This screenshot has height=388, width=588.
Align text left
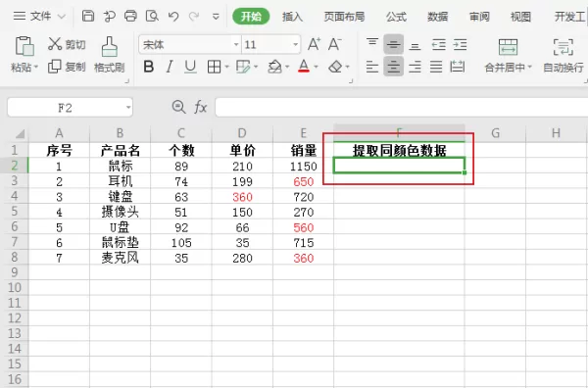pos(372,67)
